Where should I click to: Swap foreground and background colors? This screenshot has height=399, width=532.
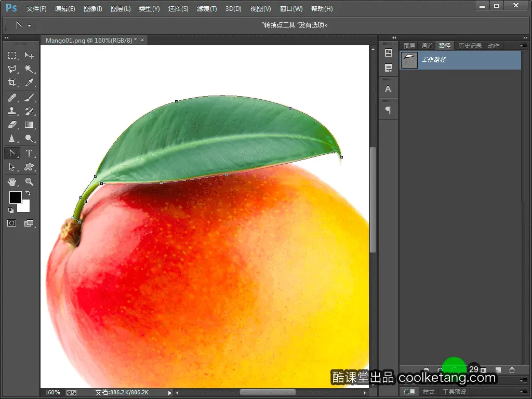(28, 193)
